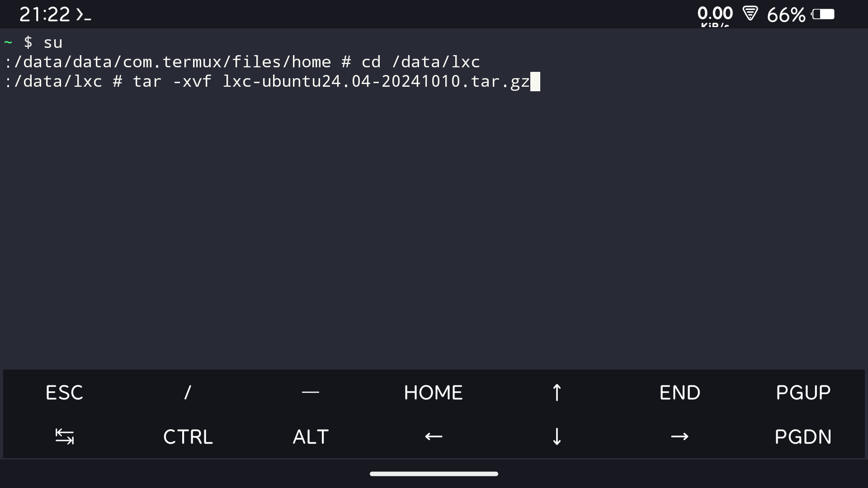Tap the down arrow key
Image resolution: width=868 pixels, height=488 pixels.
(557, 436)
